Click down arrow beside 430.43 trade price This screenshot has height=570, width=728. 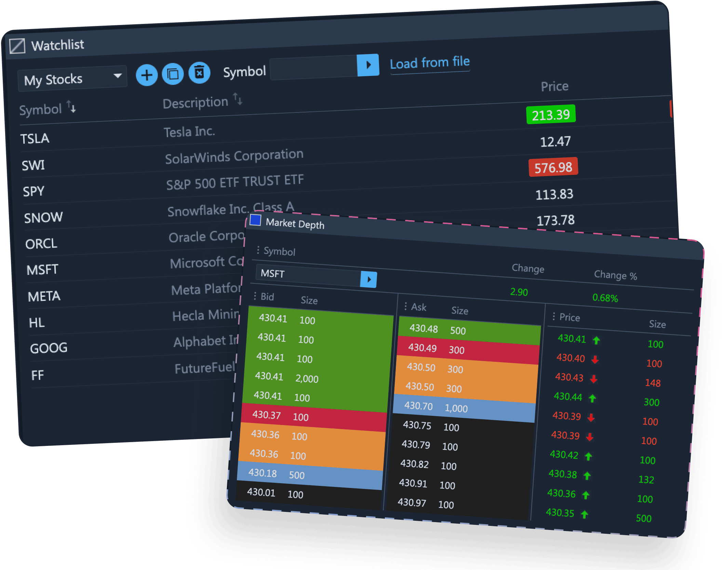pos(594,379)
